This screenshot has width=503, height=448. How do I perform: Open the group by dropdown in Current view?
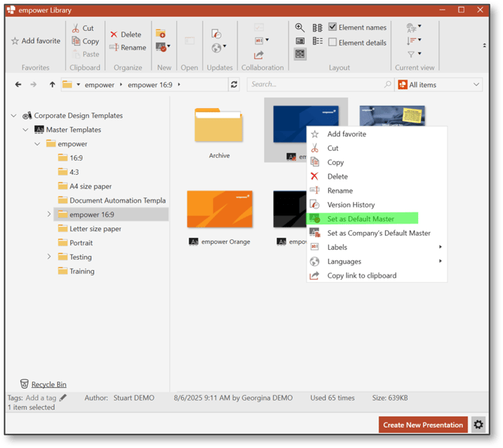[414, 28]
